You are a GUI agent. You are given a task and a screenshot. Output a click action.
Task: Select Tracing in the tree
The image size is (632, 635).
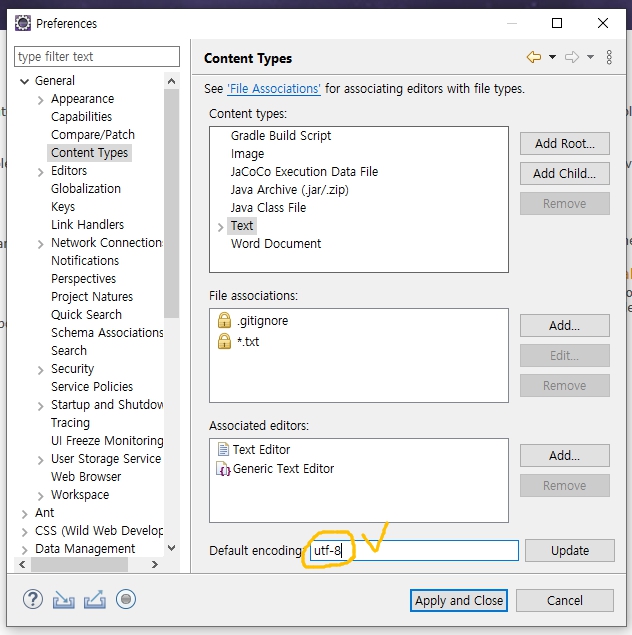click(x=70, y=422)
